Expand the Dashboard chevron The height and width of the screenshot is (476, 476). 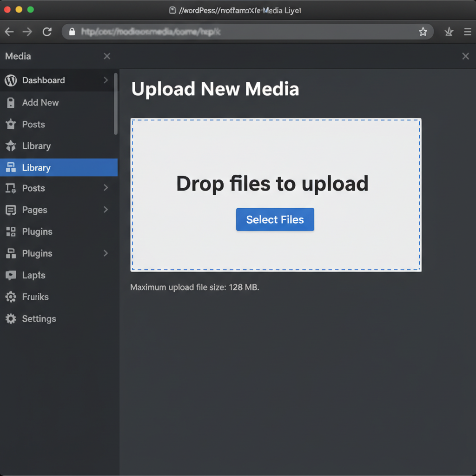[106, 80]
